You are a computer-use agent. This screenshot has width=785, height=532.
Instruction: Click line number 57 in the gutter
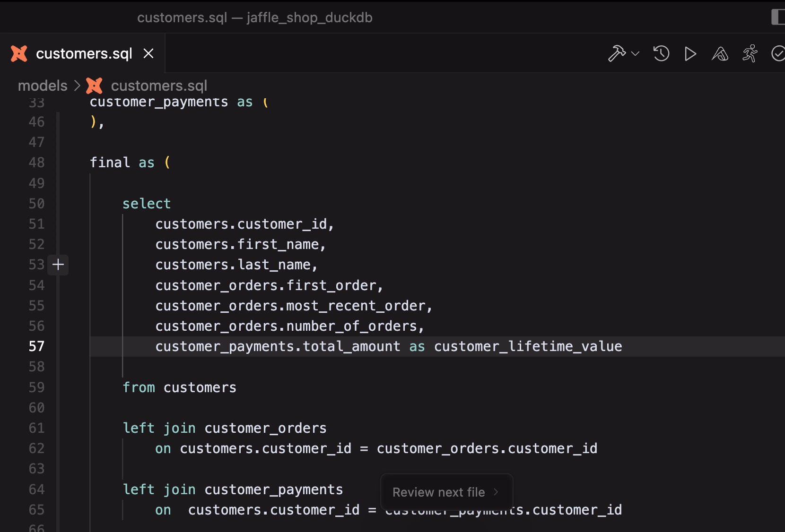36,346
